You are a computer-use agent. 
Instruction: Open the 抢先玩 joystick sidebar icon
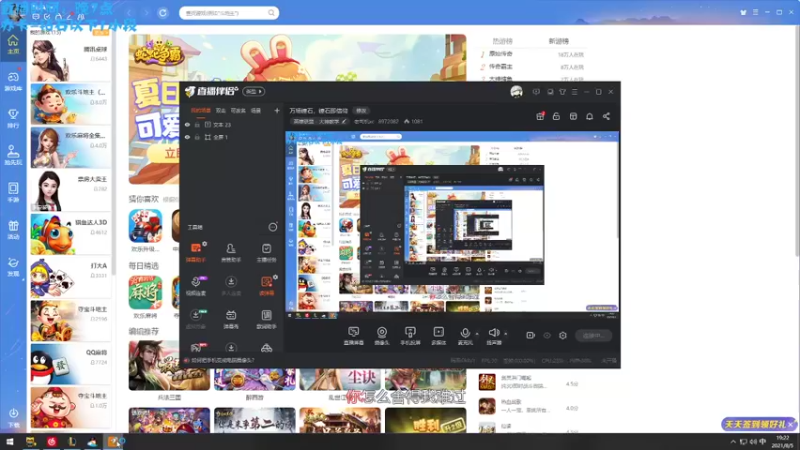[13, 155]
